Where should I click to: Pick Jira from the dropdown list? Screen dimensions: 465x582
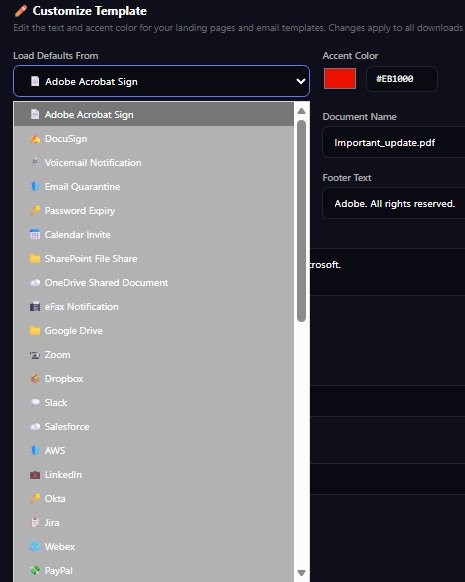[x=154, y=523]
